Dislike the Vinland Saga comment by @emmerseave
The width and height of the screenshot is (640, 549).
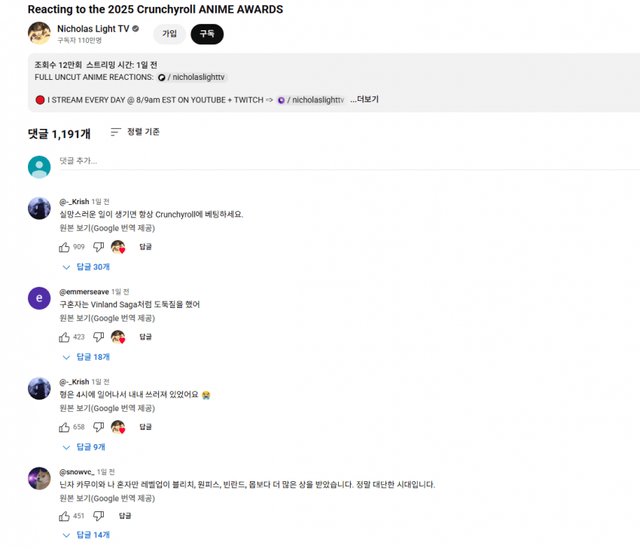click(98, 337)
